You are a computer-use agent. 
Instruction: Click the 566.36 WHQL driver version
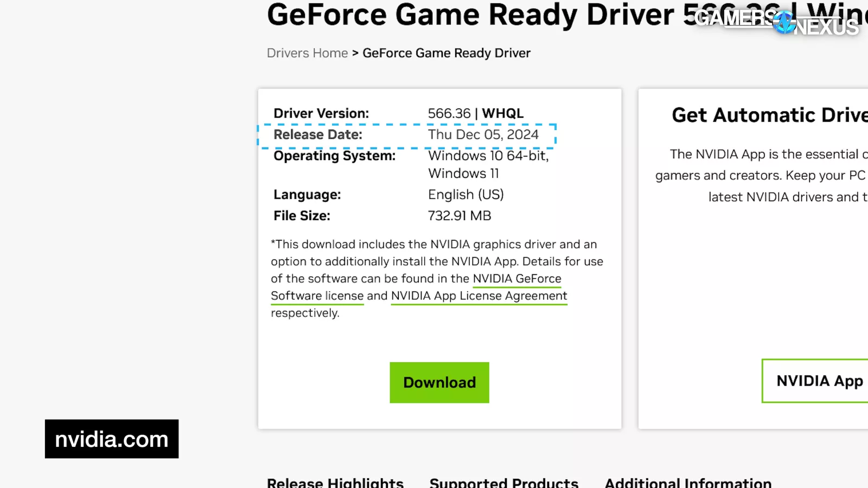click(475, 113)
